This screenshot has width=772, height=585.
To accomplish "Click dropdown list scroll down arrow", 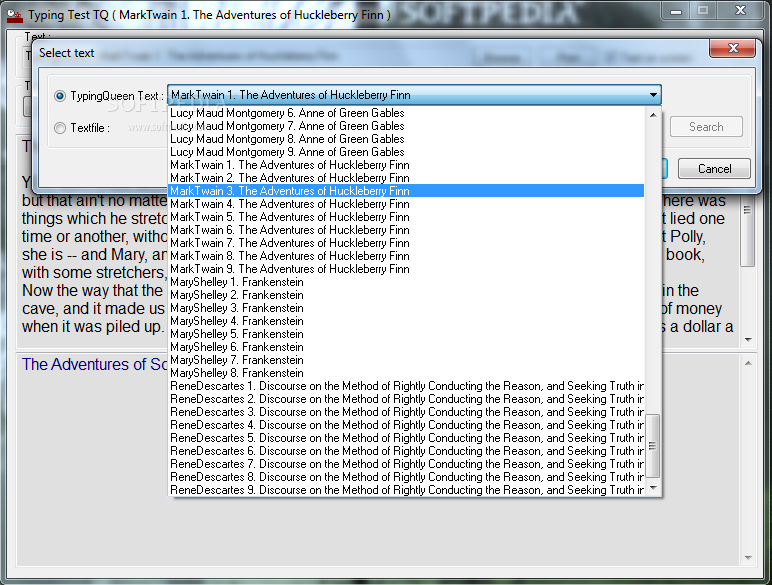I will pyautogui.click(x=653, y=488).
